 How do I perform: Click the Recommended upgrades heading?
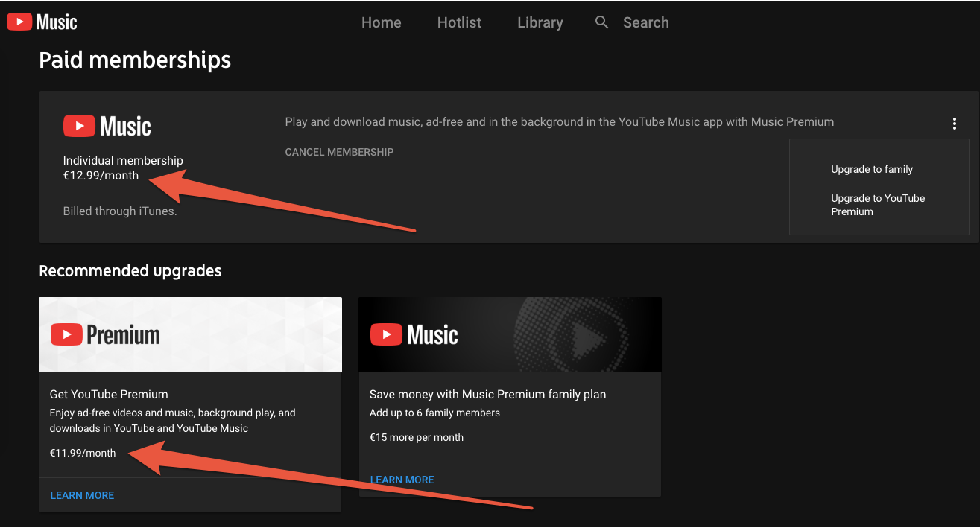click(130, 270)
